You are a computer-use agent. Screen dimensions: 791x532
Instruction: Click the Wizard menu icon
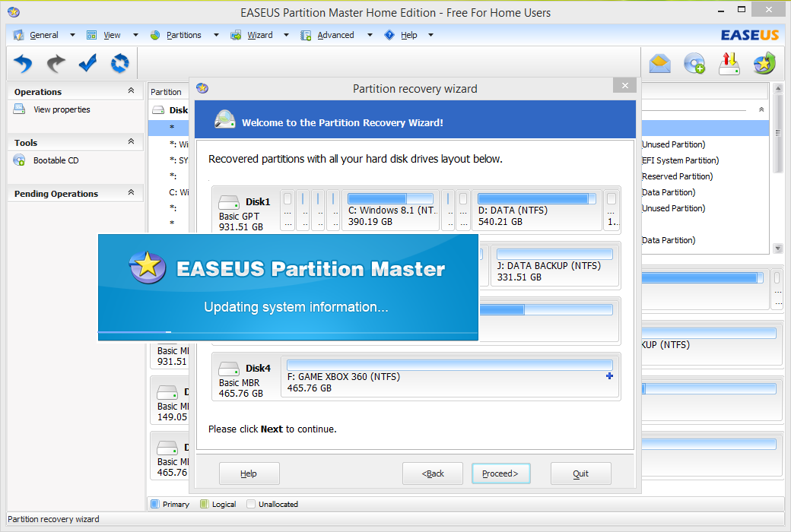point(236,35)
